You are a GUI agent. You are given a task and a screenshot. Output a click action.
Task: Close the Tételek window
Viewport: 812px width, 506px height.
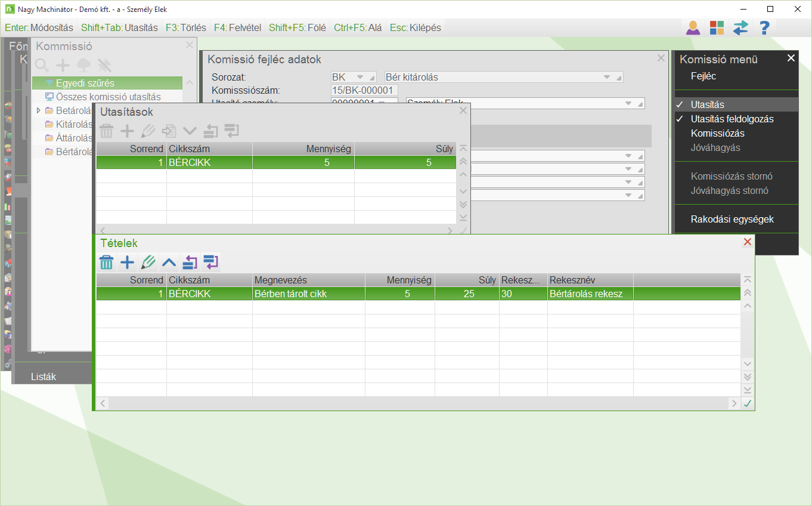748,242
